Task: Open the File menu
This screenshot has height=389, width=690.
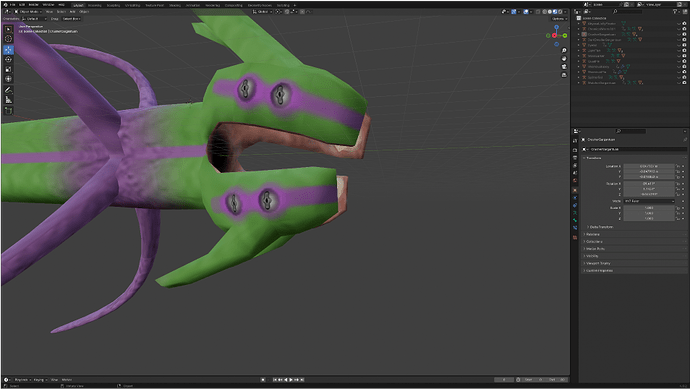Action: 12,5
